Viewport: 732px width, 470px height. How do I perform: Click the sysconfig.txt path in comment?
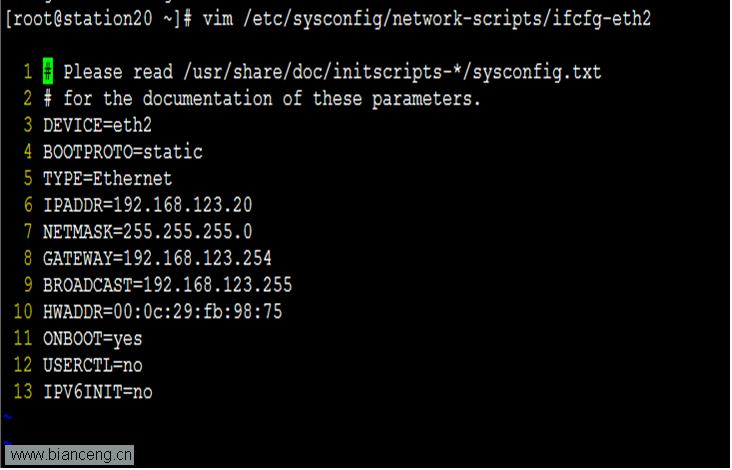click(537, 72)
